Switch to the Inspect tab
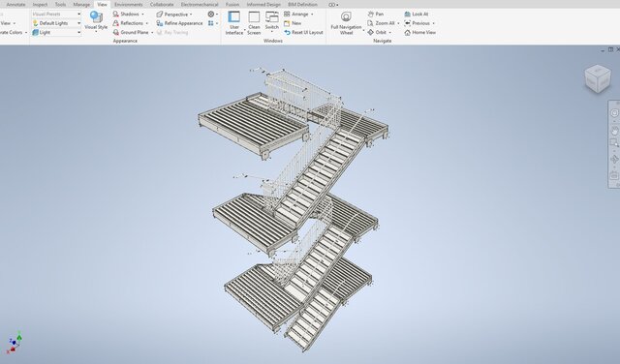Screen dimensions: 620x364 click(x=40, y=5)
